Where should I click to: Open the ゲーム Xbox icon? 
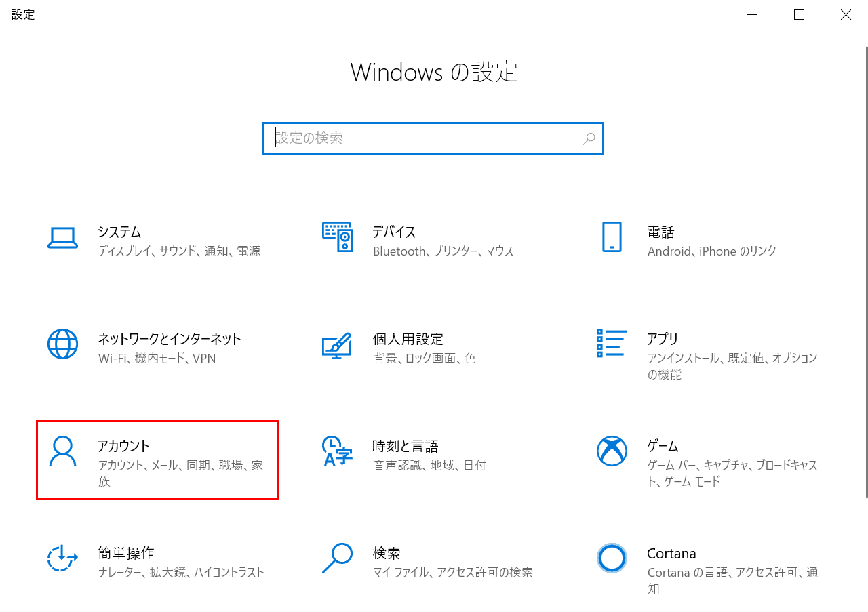(612, 451)
